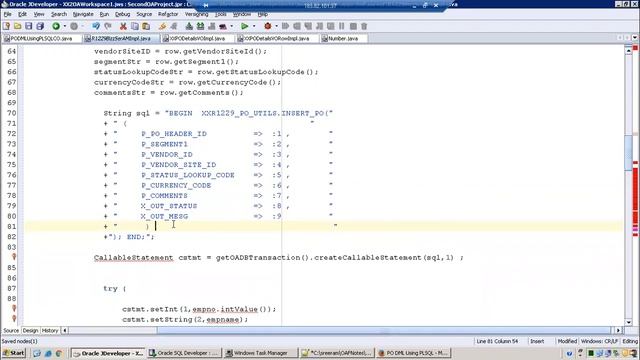Click the Save toolbar icon
This screenshot has height=360, width=640.
[x=29, y=26]
